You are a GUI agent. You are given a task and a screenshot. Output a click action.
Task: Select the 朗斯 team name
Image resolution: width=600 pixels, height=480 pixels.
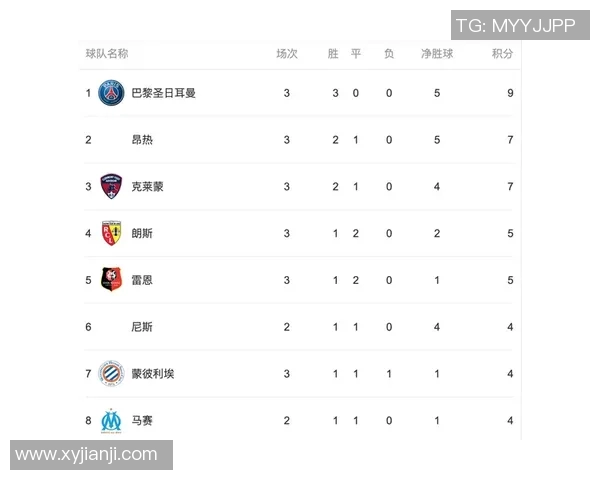tap(142, 233)
